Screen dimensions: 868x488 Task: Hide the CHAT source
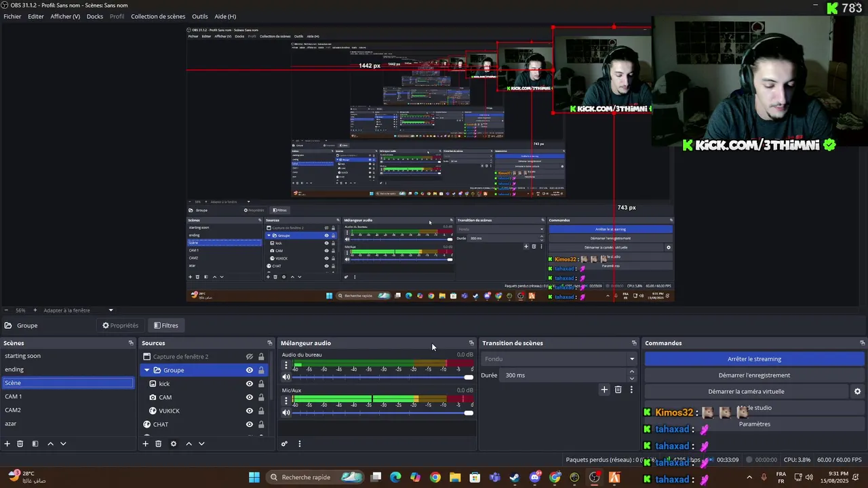point(250,424)
